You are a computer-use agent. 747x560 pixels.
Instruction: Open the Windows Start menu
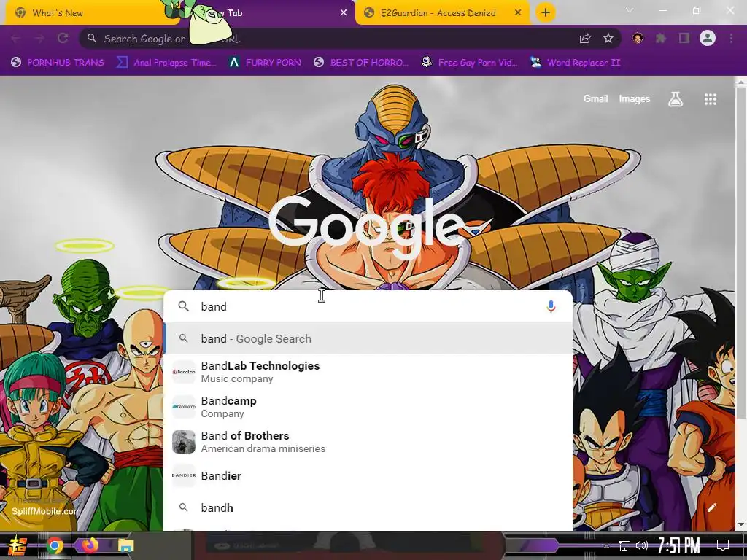(18, 545)
